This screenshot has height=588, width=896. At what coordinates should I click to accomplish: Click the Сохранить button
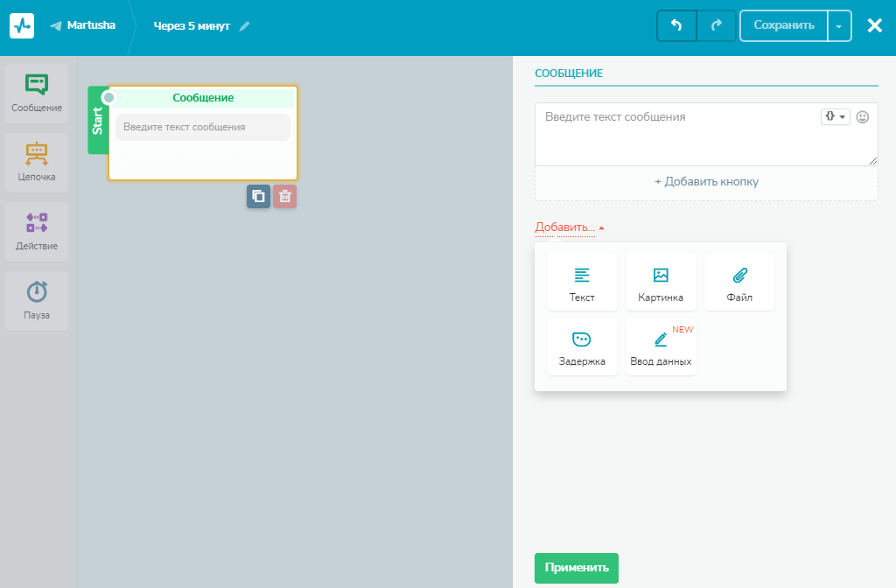[x=783, y=25]
